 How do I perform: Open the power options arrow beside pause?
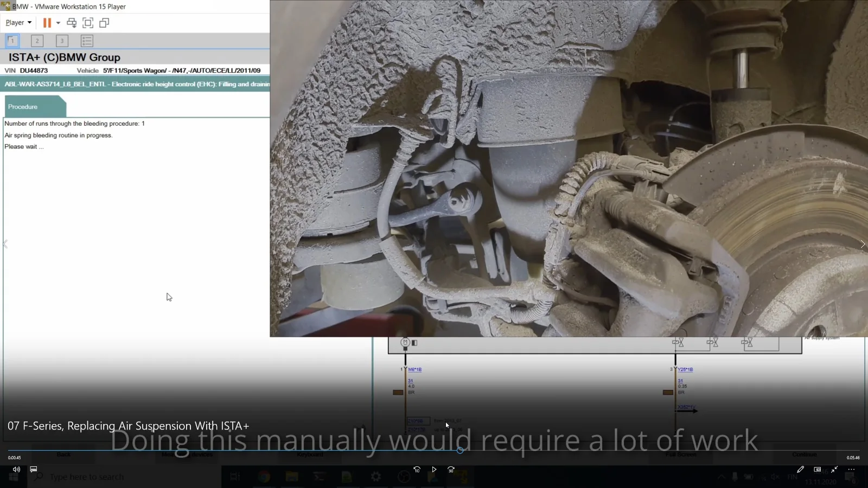(x=58, y=23)
